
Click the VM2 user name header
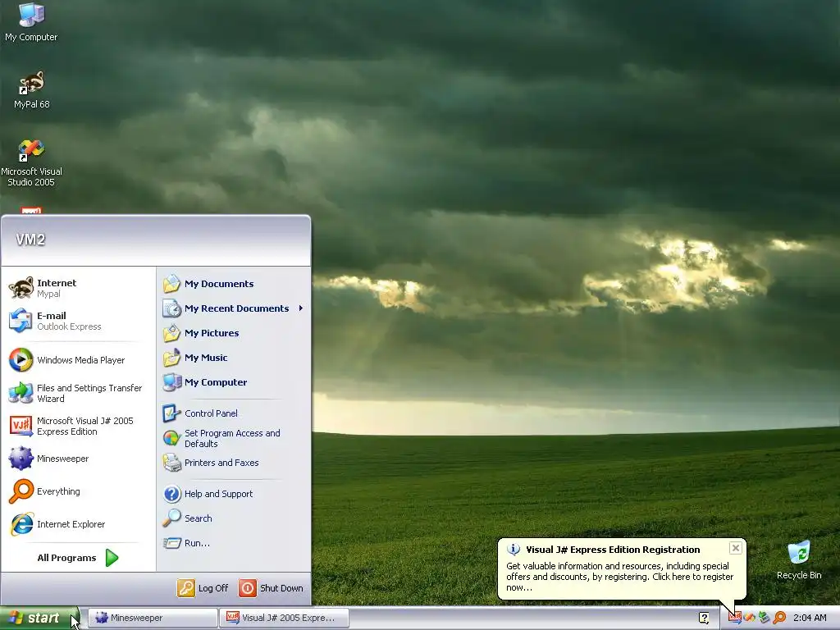(30, 240)
